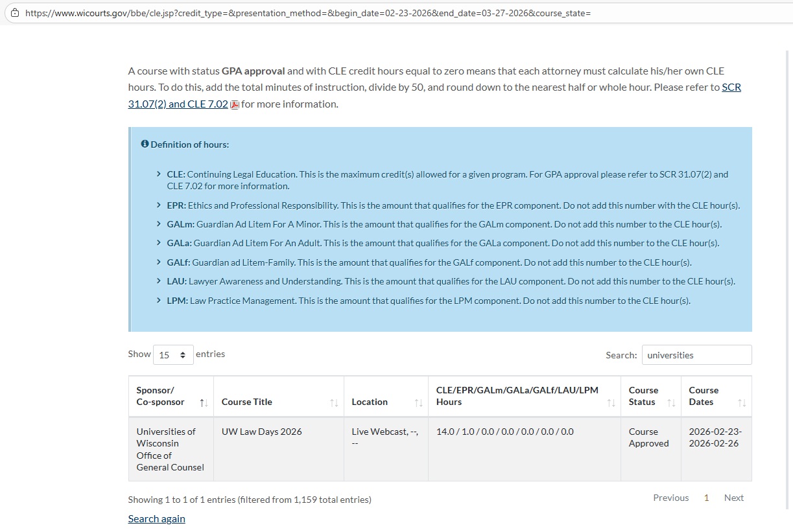Click the browser address bar URL

(x=308, y=13)
